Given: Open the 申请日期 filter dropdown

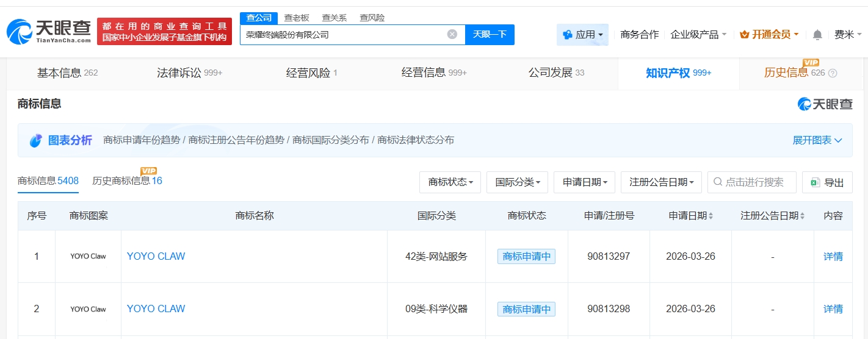Looking at the screenshot, I should click(584, 182).
